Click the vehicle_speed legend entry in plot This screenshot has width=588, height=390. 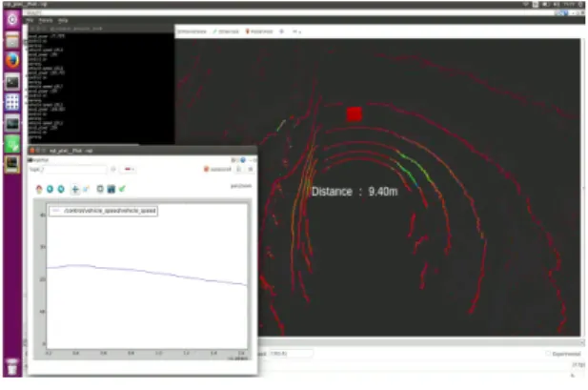[104, 211]
